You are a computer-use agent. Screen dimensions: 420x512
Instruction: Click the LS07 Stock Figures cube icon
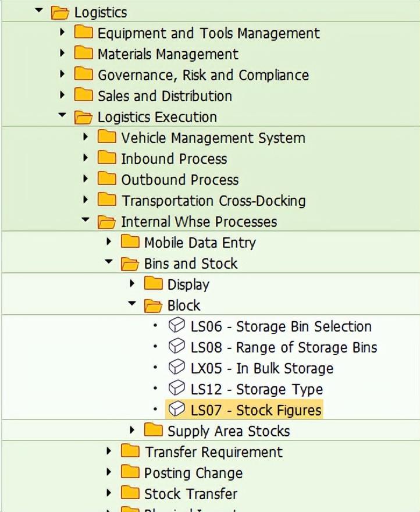click(x=176, y=410)
